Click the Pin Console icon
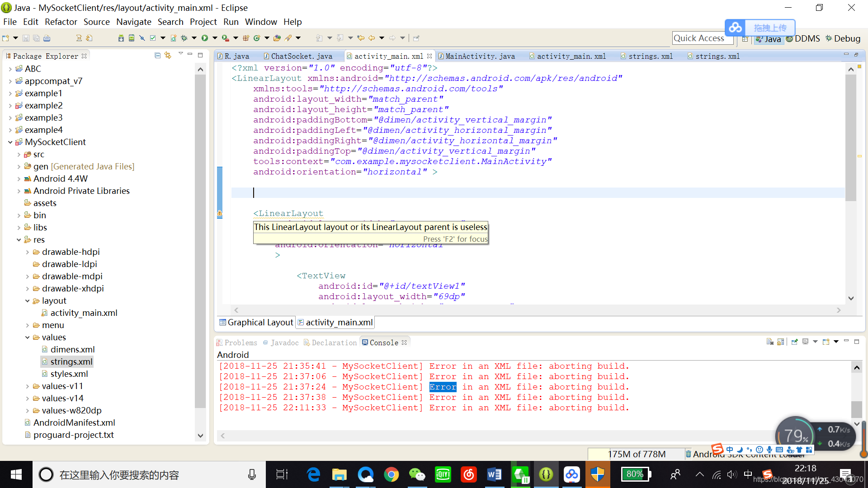 point(794,342)
